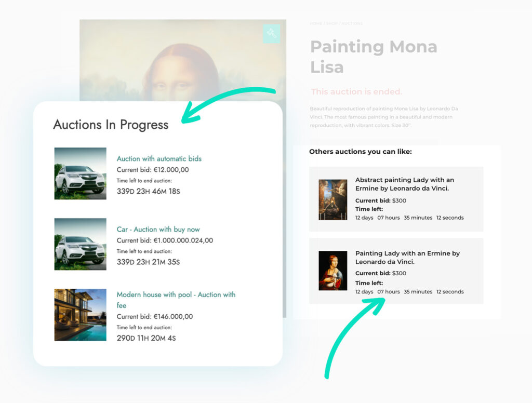Click the 'This auction is ended' notice

tap(356, 91)
